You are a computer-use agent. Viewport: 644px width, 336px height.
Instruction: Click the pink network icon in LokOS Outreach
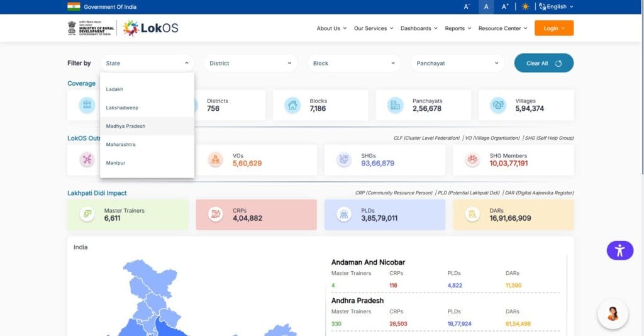87,160
